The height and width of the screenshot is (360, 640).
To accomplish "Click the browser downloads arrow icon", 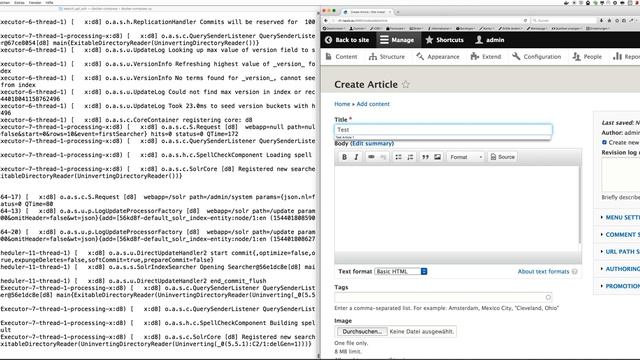I will (601, 20).
